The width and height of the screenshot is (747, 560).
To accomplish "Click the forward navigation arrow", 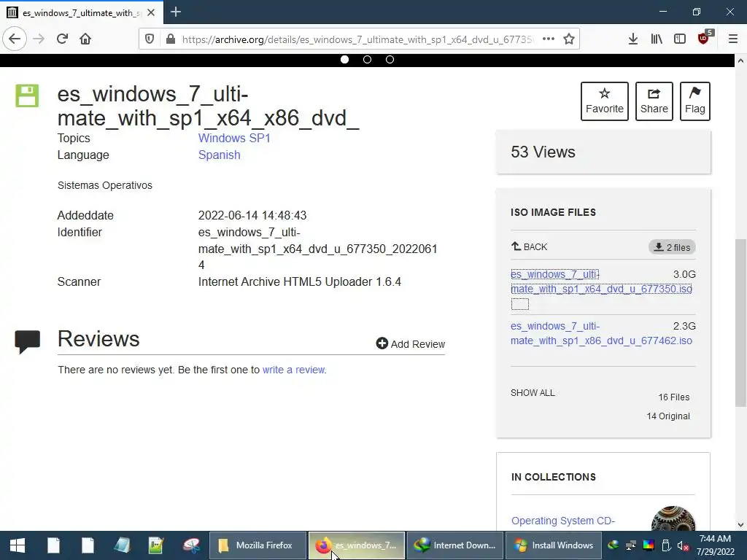I will pyautogui.click(x=39, y=39).
